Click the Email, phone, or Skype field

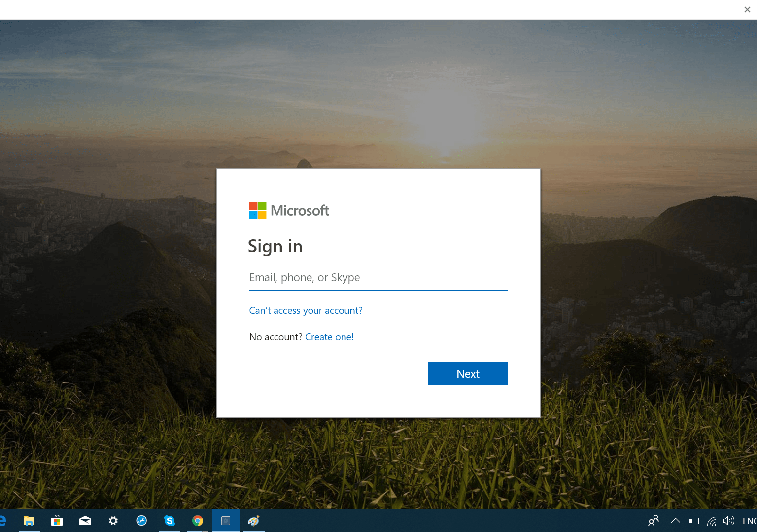tap(378, 277)
